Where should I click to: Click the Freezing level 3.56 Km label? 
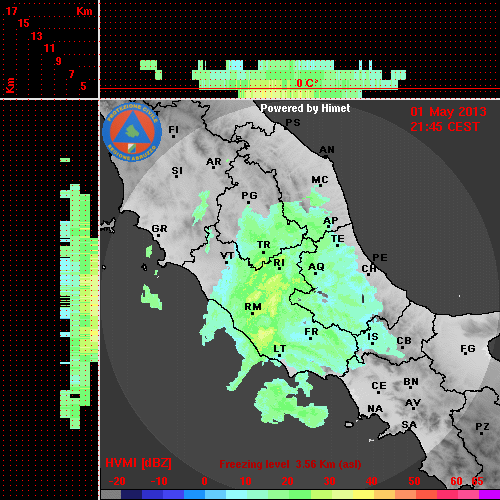pyautogui.click(x=290, y=464)
